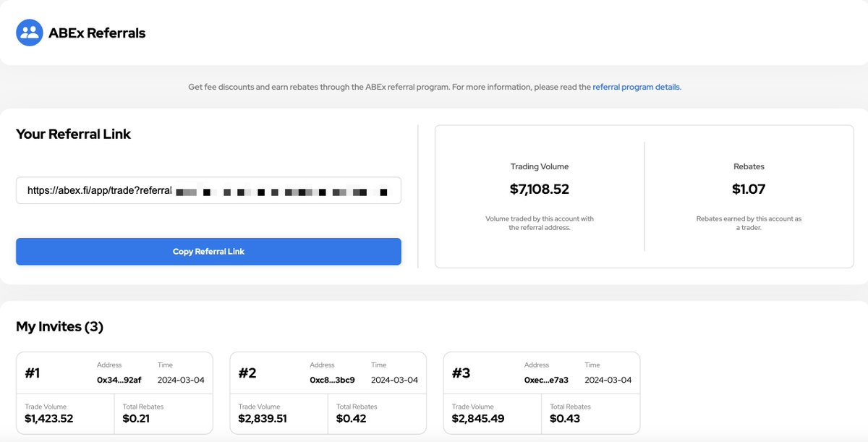Click the Your Referral Link heading
868x442 pixels.
coord(73,134)
